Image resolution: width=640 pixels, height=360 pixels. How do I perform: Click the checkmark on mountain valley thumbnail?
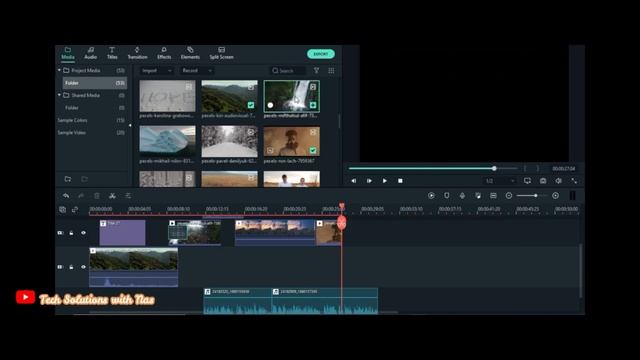click(x=251, y=105)
